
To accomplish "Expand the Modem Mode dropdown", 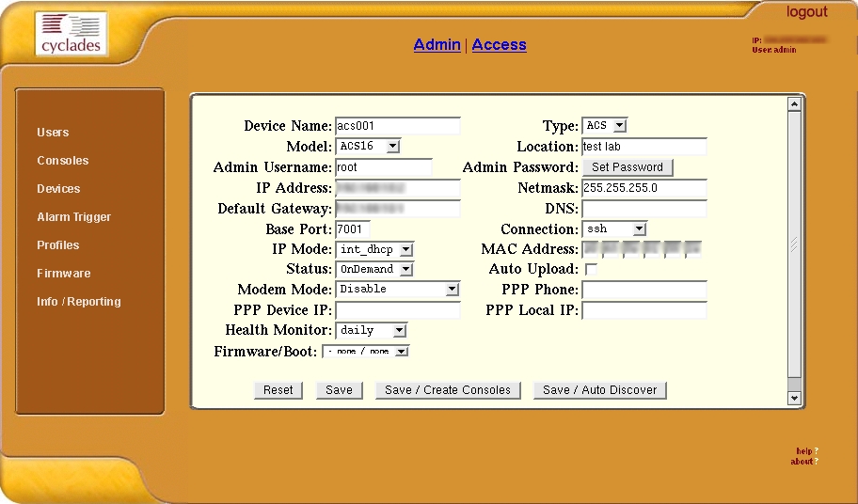I will 397,290.
